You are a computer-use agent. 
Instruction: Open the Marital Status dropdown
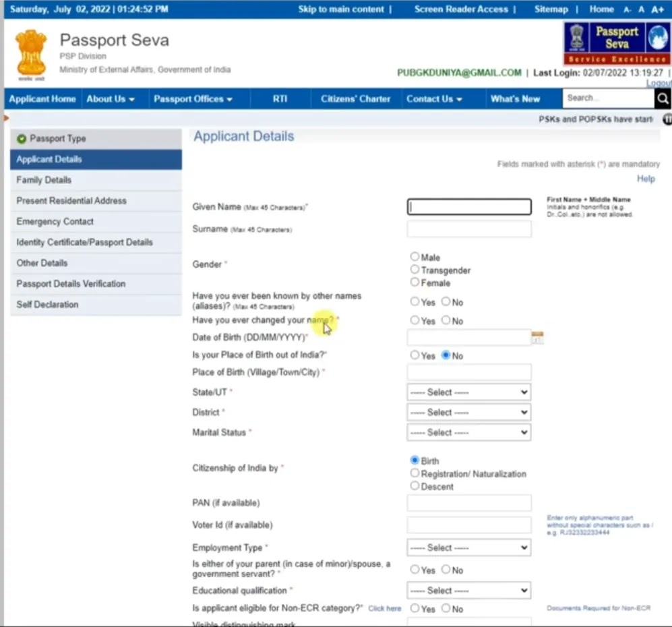tap(468, 432)
